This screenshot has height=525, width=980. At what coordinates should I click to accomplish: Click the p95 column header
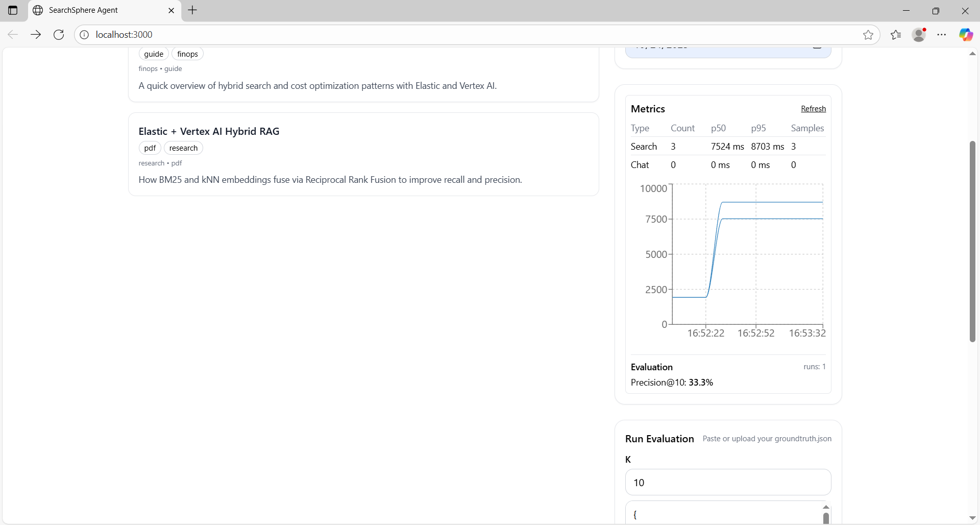pos(758,128)
